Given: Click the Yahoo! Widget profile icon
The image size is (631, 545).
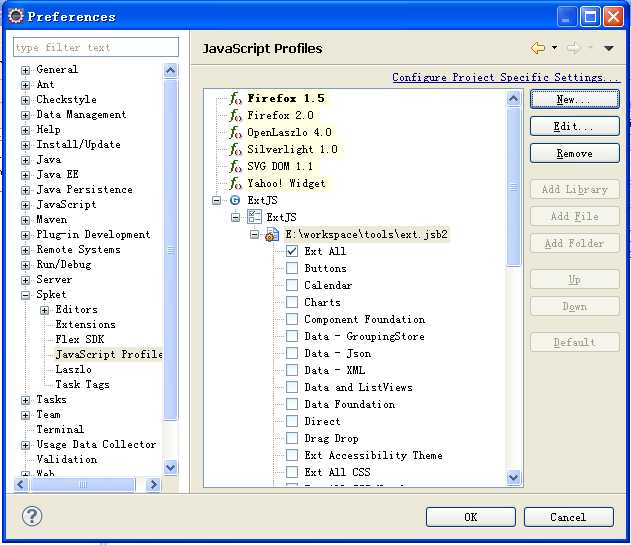Looking at the screenshot, I should pyautogui.click(x=235, y=184).
